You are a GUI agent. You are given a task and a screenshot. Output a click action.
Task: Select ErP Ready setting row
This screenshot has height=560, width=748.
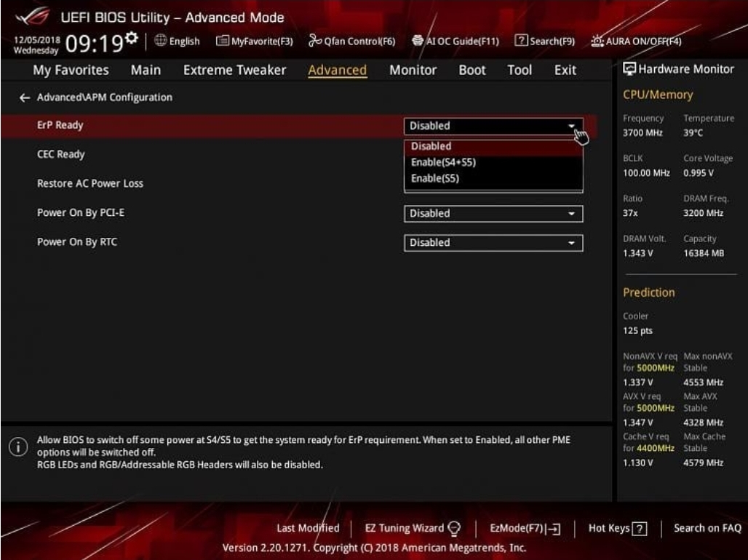tap(298, 126)
